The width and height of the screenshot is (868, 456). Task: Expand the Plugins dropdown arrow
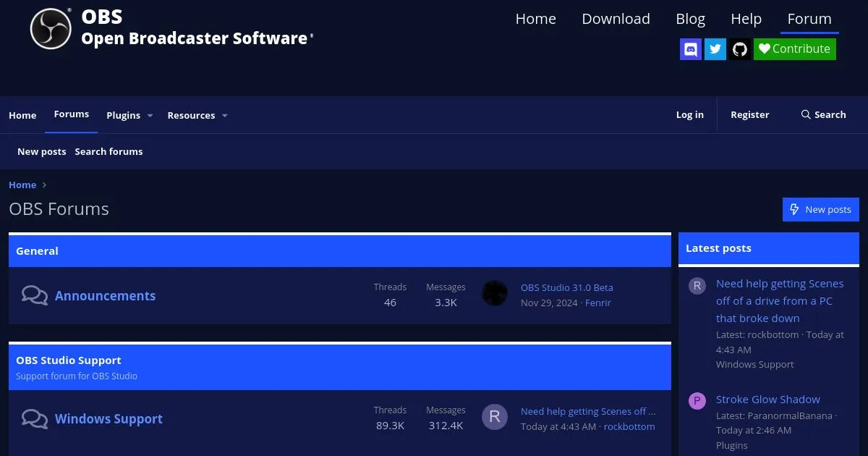tap(150, 116)
